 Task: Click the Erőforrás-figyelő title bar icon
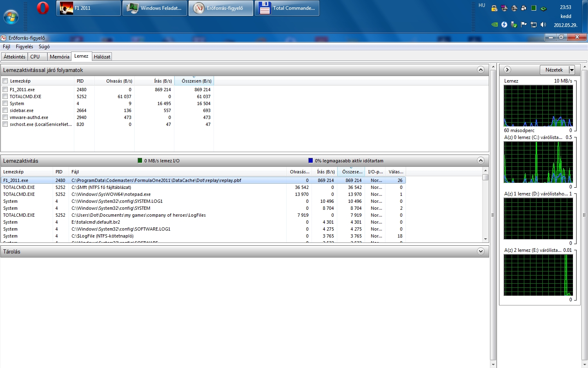tap(4, 38)
